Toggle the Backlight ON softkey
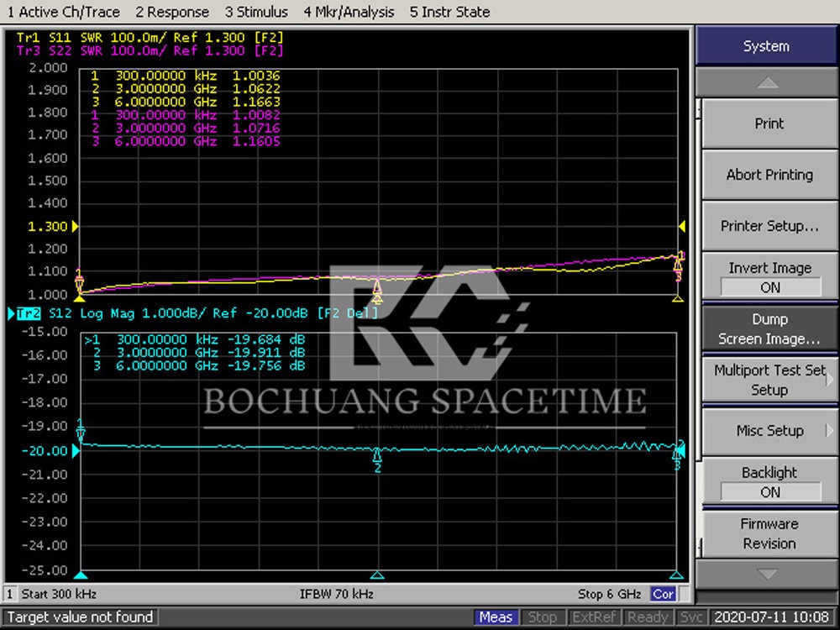The width and height of the screenshot is (840, 630). (769, 482)
